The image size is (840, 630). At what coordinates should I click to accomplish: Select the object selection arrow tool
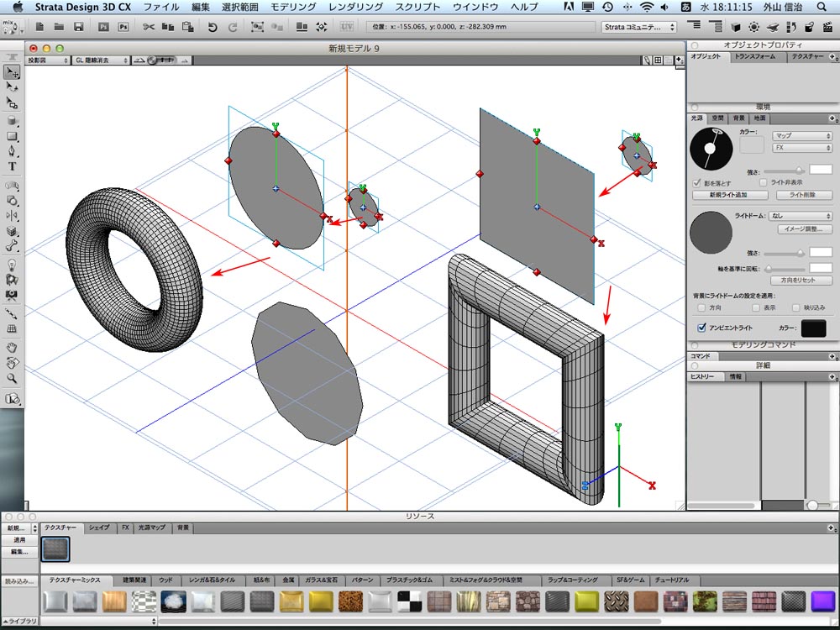[x=12, y=71]
